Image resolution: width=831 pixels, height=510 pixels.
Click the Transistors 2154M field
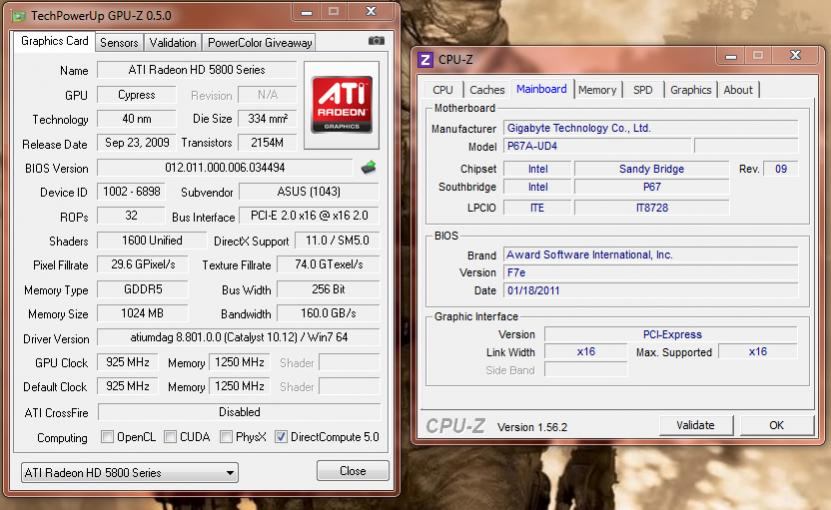point(267,143)
